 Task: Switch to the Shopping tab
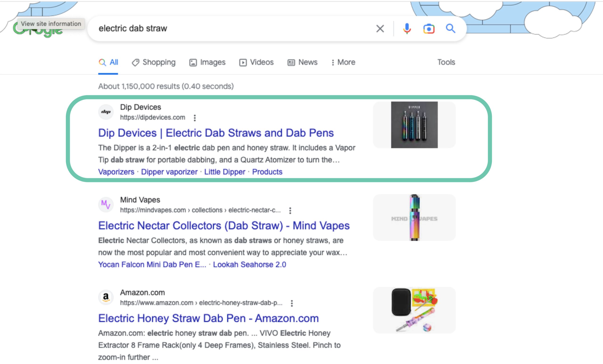pos(154,62)
